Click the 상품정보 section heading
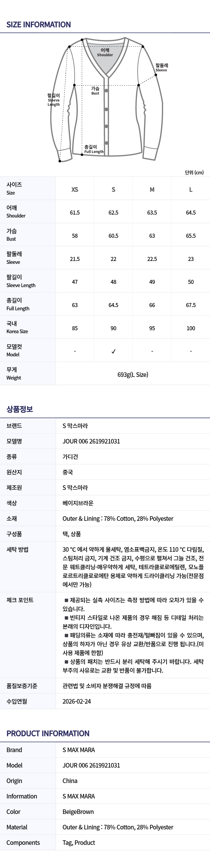The image size is (210, 868). pyautogui.click(x=19, y=409)
